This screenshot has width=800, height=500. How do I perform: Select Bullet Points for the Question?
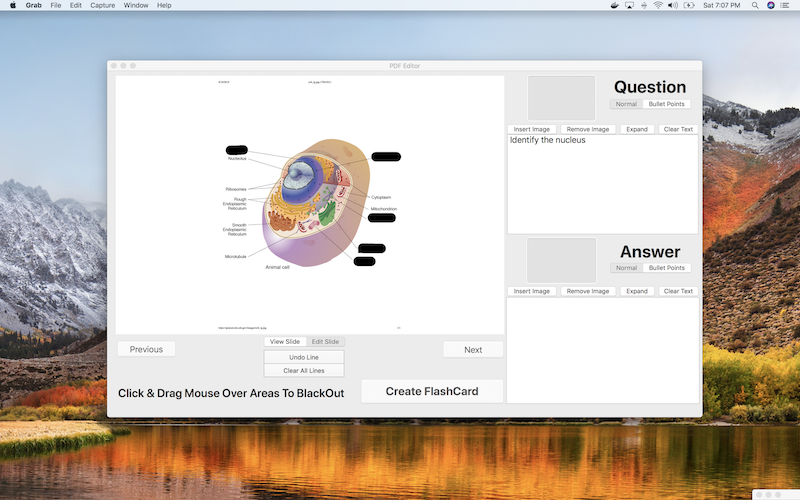(x=666, y=104)
